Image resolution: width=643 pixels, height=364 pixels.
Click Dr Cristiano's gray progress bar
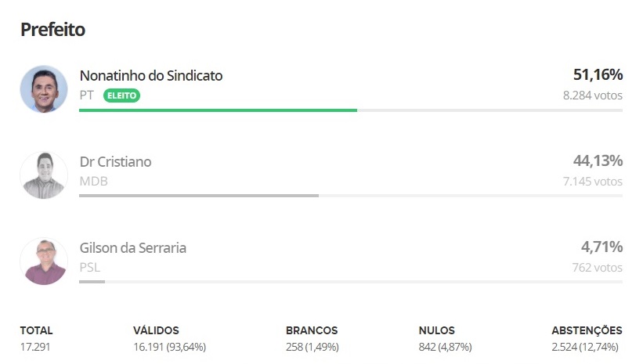pyautogui.click(x=199, y=196)
